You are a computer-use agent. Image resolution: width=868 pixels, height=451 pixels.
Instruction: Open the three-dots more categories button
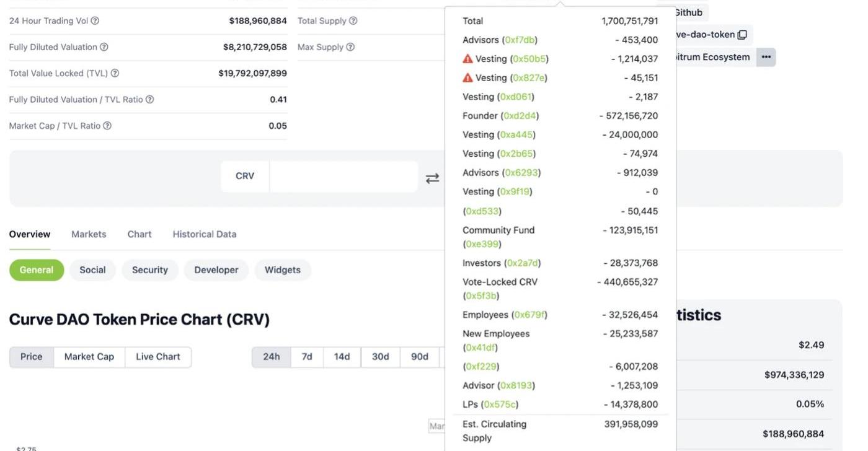coord(766,57)
